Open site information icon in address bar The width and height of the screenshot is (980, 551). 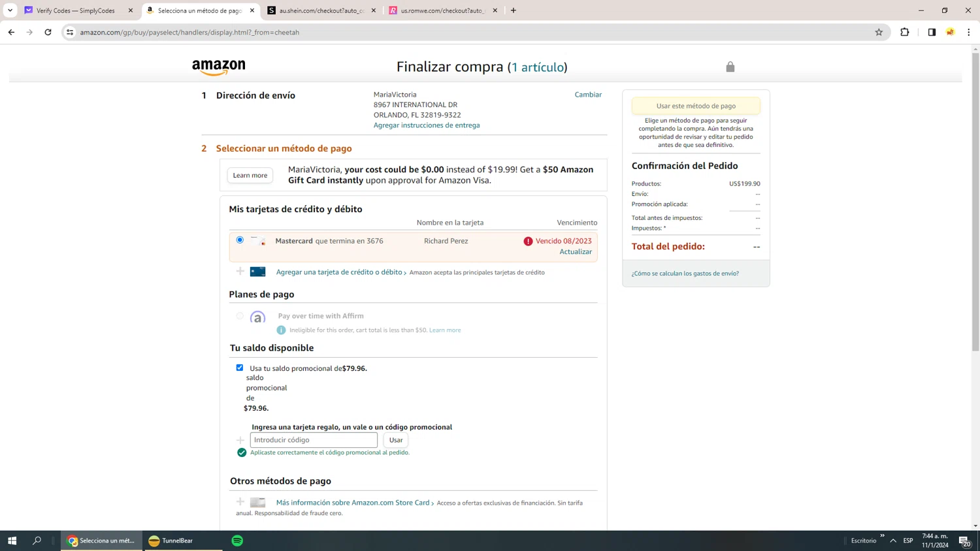point(70,32)
